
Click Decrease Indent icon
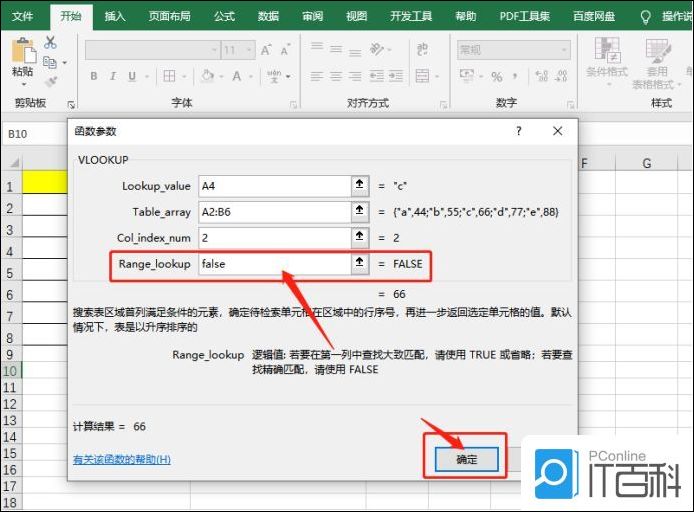pos(377,76)
